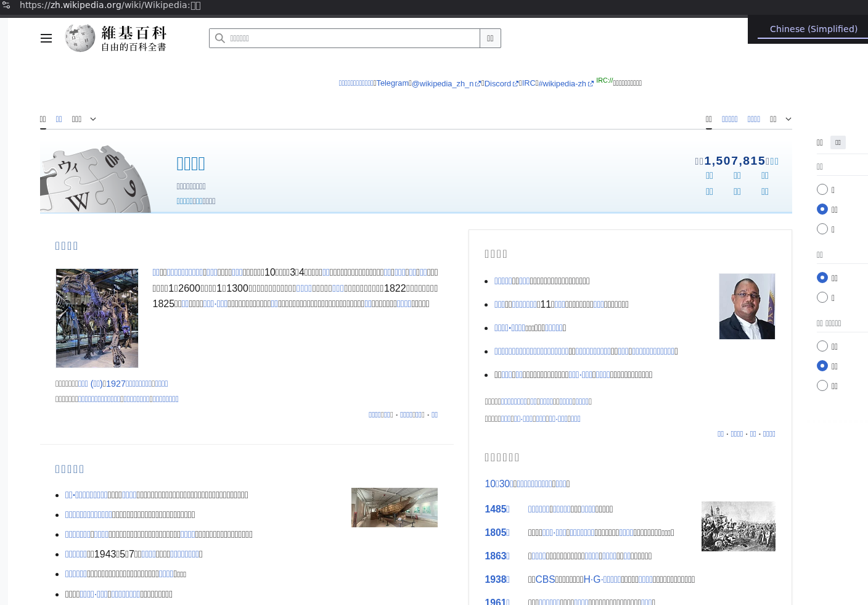Select the wide page width radio button
This screenshot has width=868, height=605.
pos(822,297)
